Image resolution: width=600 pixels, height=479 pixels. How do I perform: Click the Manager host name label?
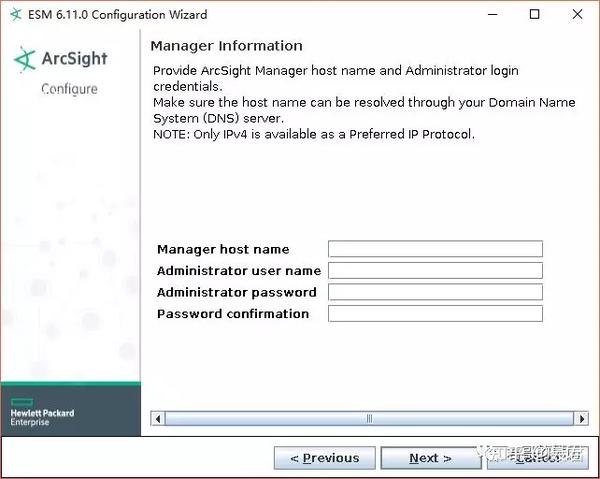tap(223, 250)
